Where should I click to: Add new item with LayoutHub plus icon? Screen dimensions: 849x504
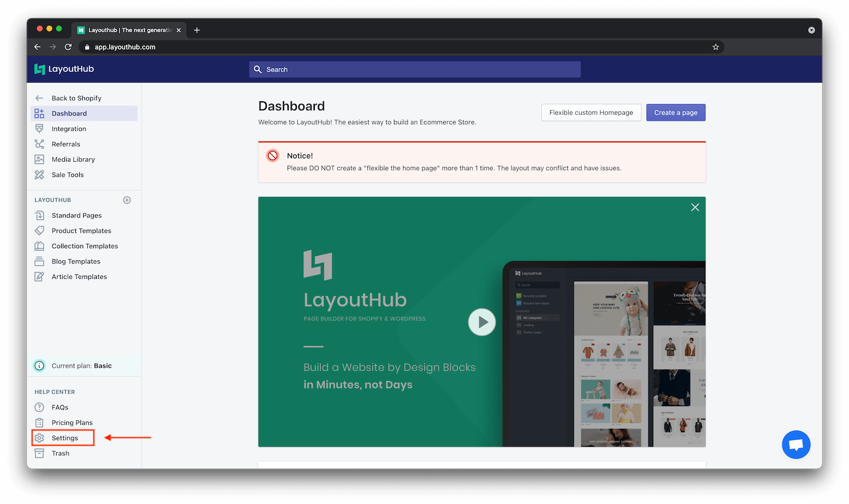coord(127,200)
